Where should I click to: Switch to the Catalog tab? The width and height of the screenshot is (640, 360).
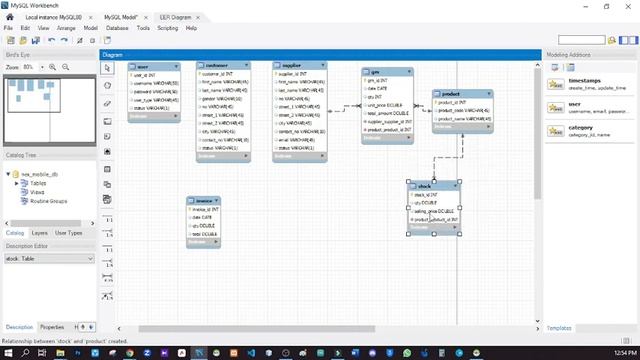(x=15, y=233)
